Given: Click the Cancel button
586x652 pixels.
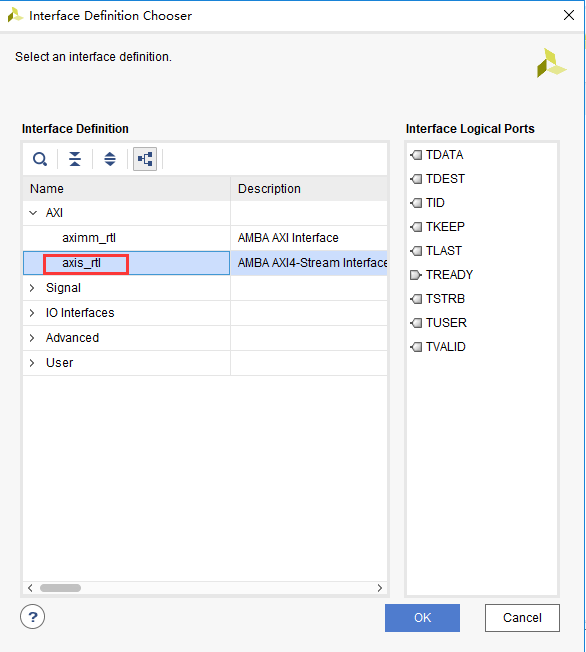Looking at the screenshot, I should click(522, 618).
